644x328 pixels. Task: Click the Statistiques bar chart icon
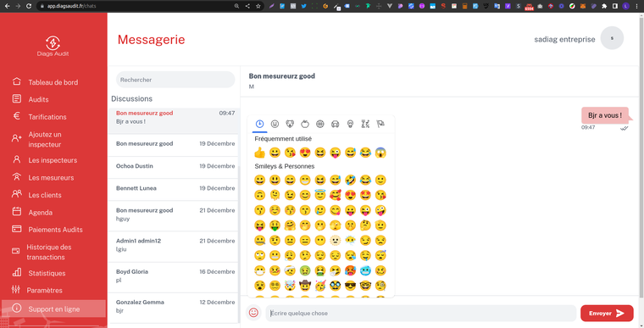tap(16, 273)
